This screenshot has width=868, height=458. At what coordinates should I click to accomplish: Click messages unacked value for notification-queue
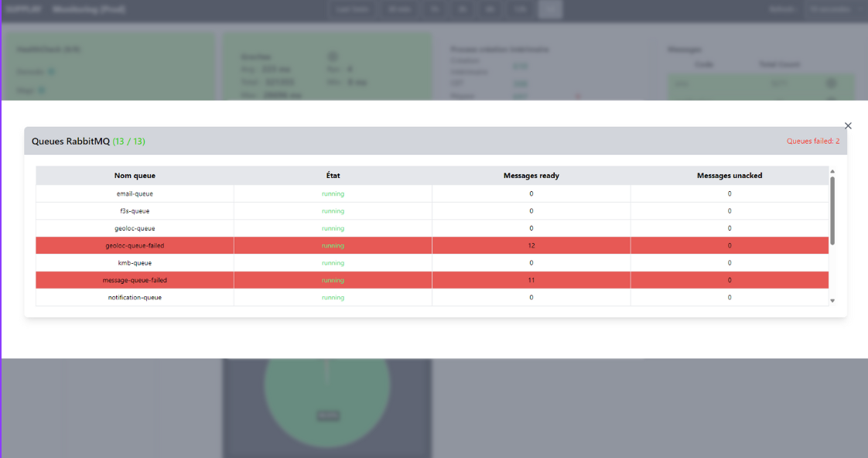click(729, 297)
